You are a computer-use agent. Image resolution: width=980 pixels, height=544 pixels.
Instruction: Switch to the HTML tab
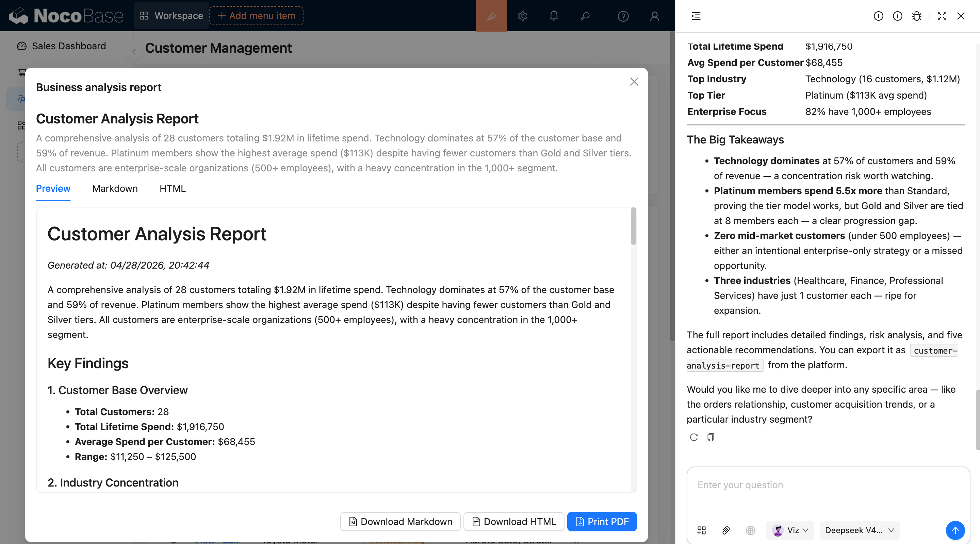(172, 189)
